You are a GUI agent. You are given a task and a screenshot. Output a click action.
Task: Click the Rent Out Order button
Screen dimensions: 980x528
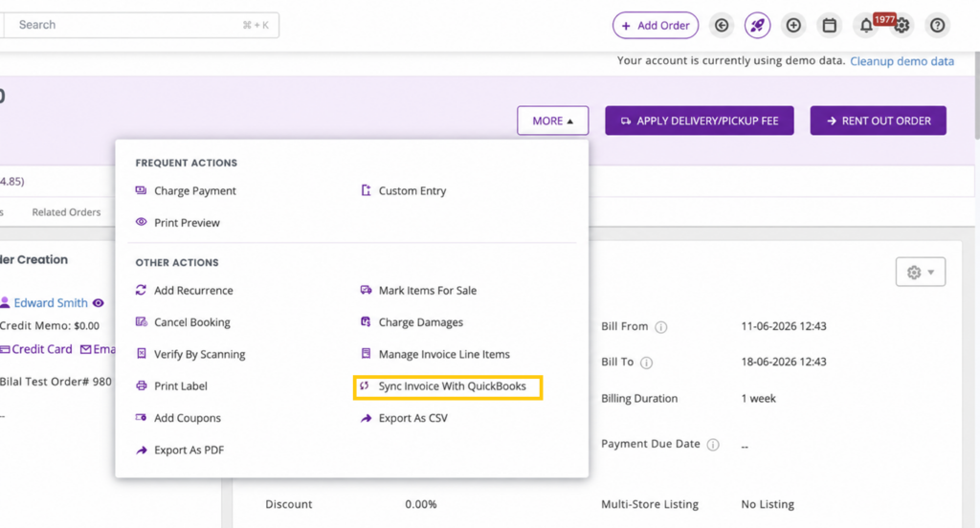point(879,121)
